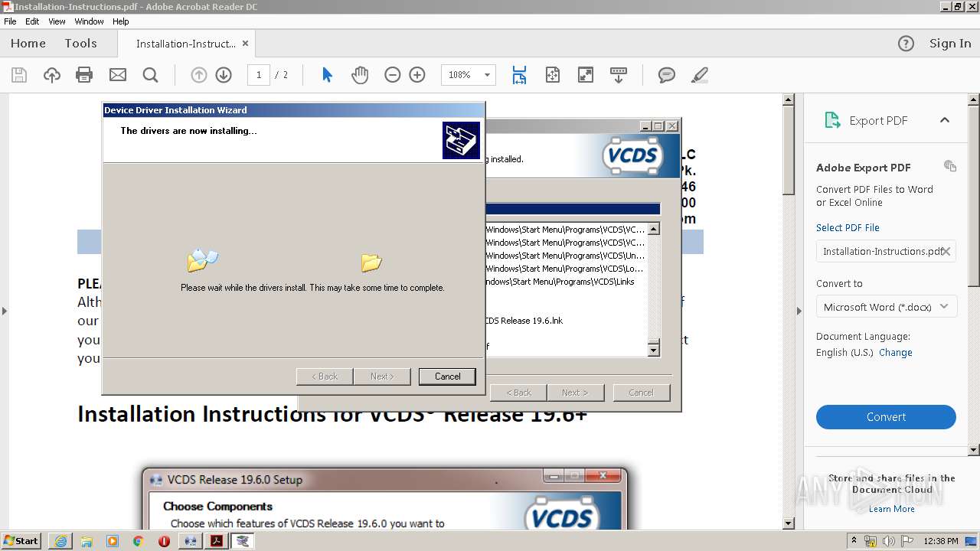Upload file to cloud icon
The height and width of the screenshot is (551, 980).
pos(52,75)
